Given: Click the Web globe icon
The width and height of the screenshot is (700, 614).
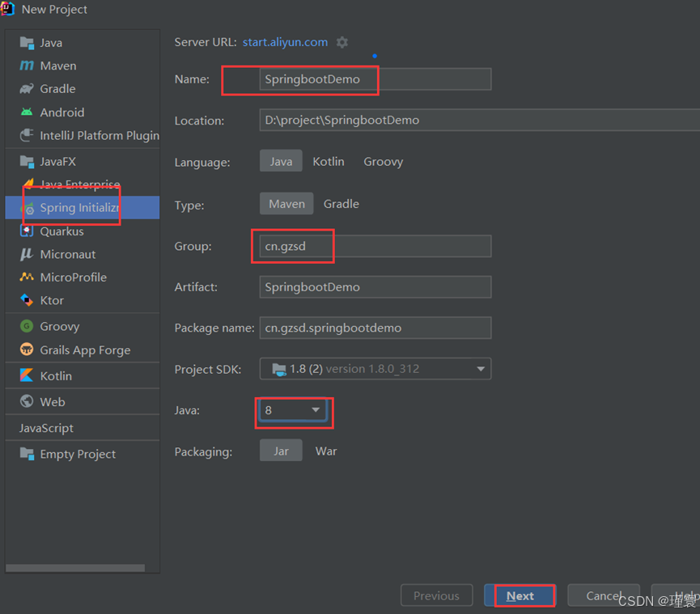Looking at the screenshot, I should click(27, 401).
